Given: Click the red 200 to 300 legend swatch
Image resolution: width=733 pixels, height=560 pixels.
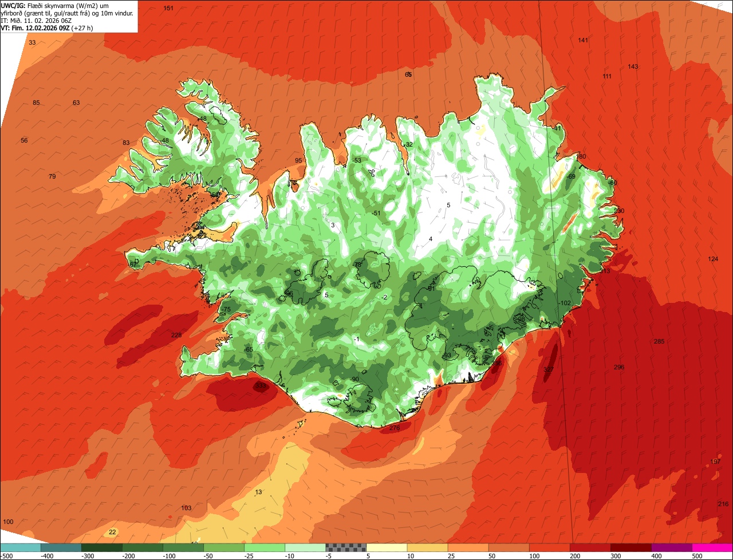Looking at the screenshot, I should point(590,547).
